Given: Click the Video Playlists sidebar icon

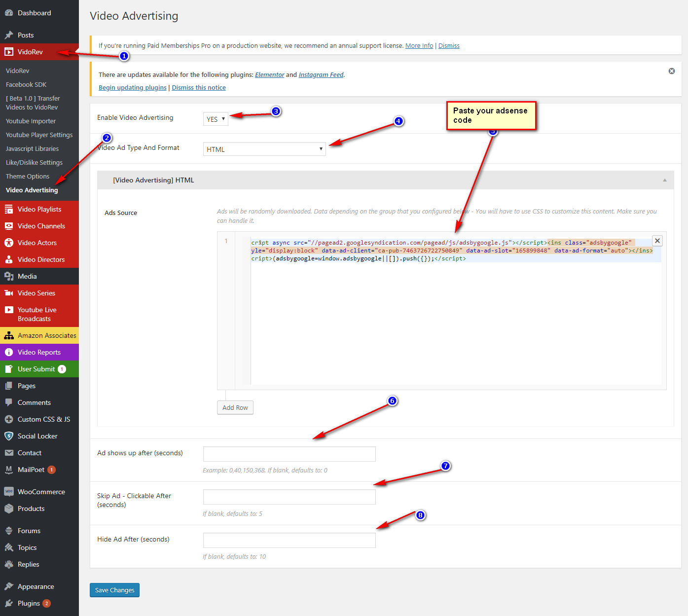Looking at the screenshot, I should point(9,209).
